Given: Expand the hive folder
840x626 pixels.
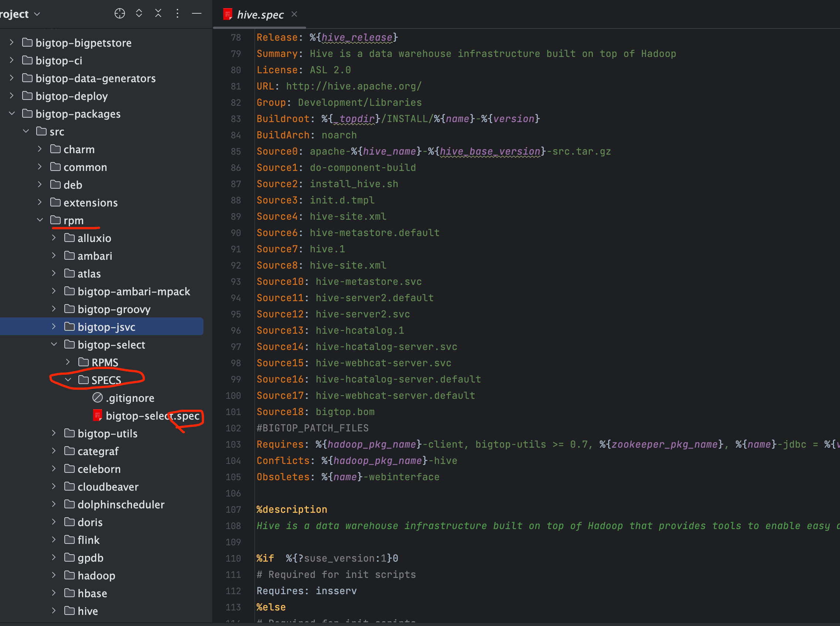Looking at the screenshot, I should click(x=54, y=611).
